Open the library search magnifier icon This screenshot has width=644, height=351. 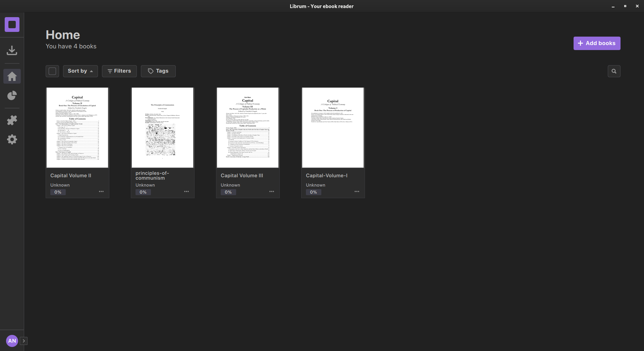614,71
